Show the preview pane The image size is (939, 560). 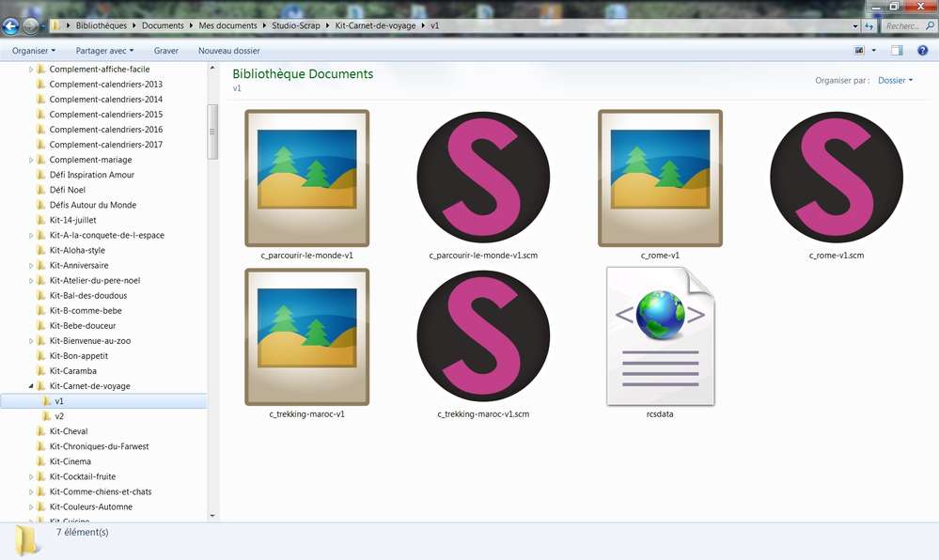pos(897,51)
